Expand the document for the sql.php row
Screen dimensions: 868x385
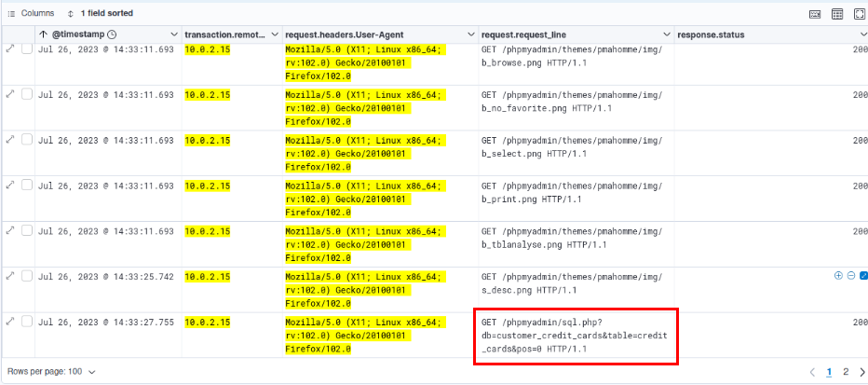tap(10, 322)
